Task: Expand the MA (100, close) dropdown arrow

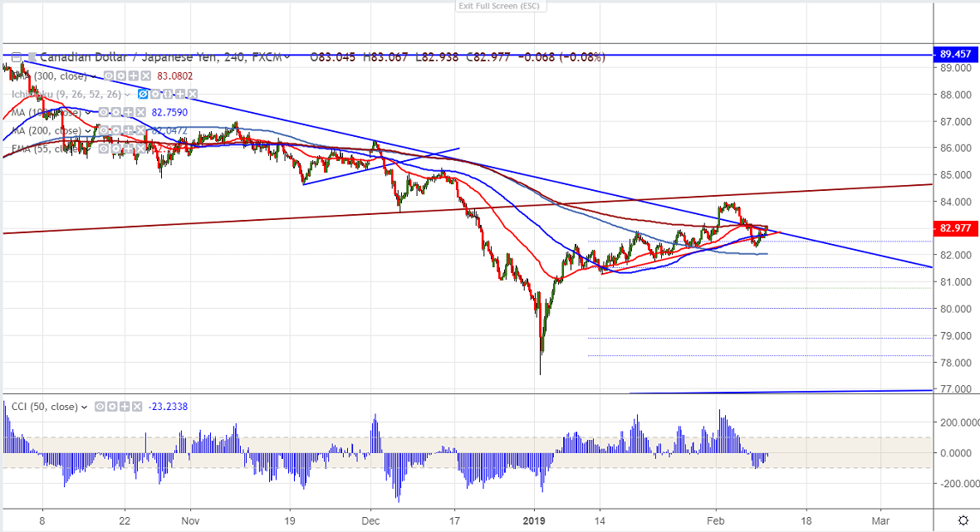Action: click(88, 112)
